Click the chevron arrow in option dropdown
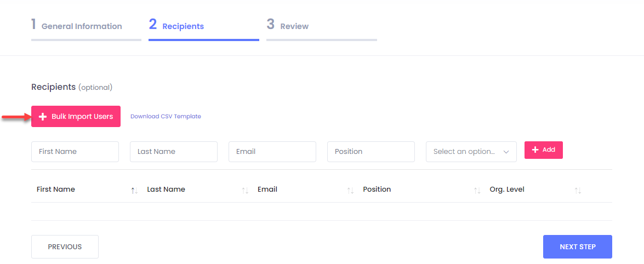 (x=506, y=152)
